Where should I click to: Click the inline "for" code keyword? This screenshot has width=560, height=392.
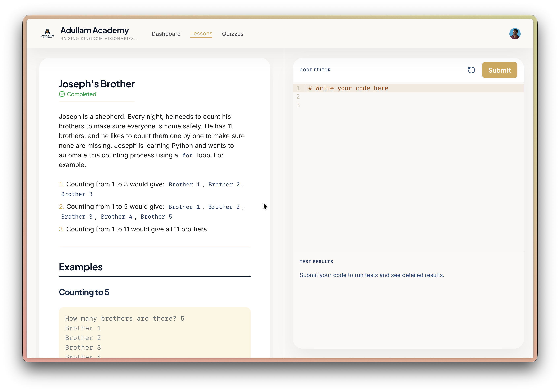tap(187, 155)
